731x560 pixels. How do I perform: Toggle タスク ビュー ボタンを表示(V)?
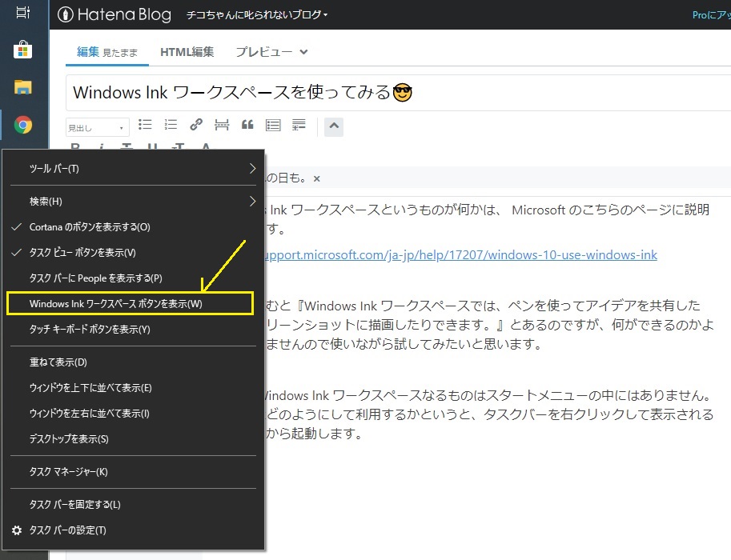(133, 253)
